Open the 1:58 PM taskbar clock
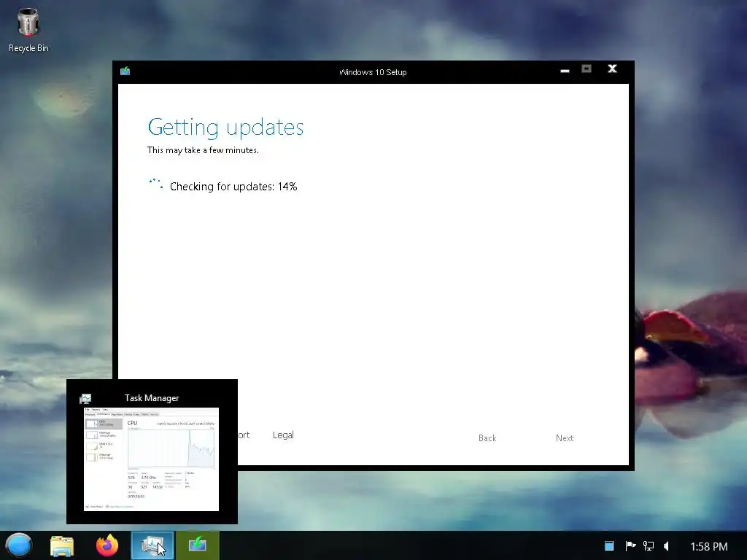The width and height of the screenshot is (747, 560). click(x=709, y=547)
